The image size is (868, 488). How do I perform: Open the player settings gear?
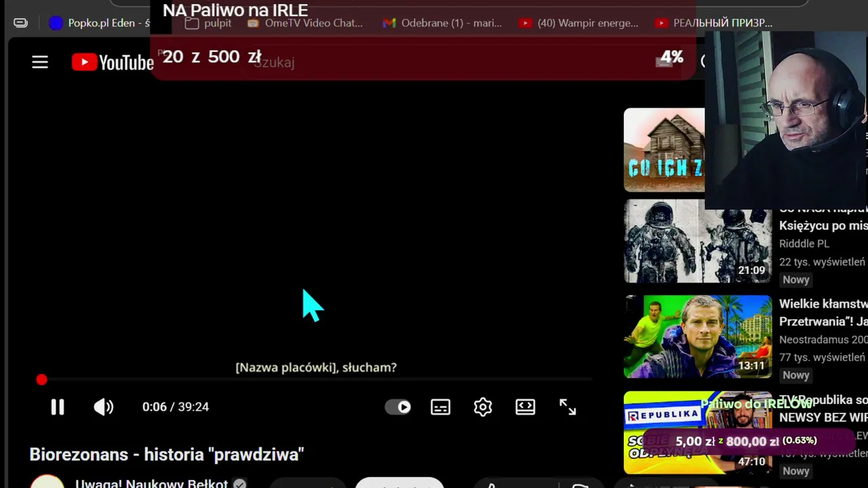click(483, 407)
